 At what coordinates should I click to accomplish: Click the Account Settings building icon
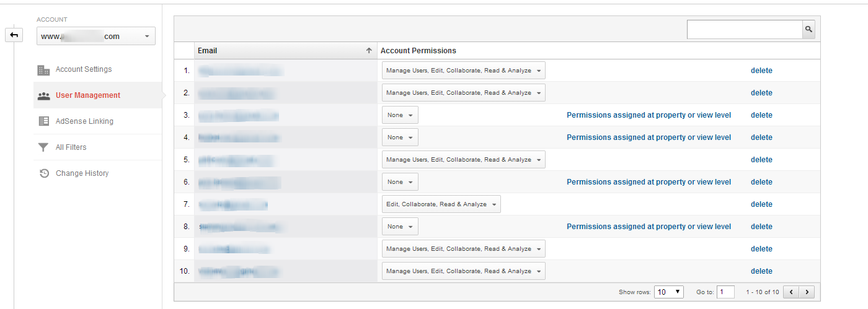click(x=43, y=70)
